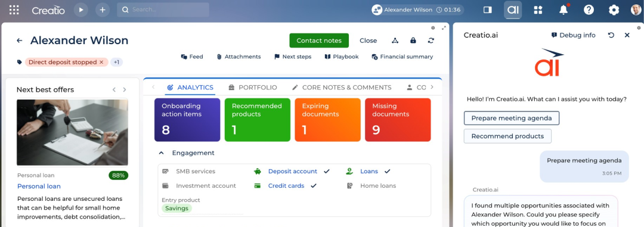Open the Loans link
Screen dimensions: 644x227
coord(369,171)
